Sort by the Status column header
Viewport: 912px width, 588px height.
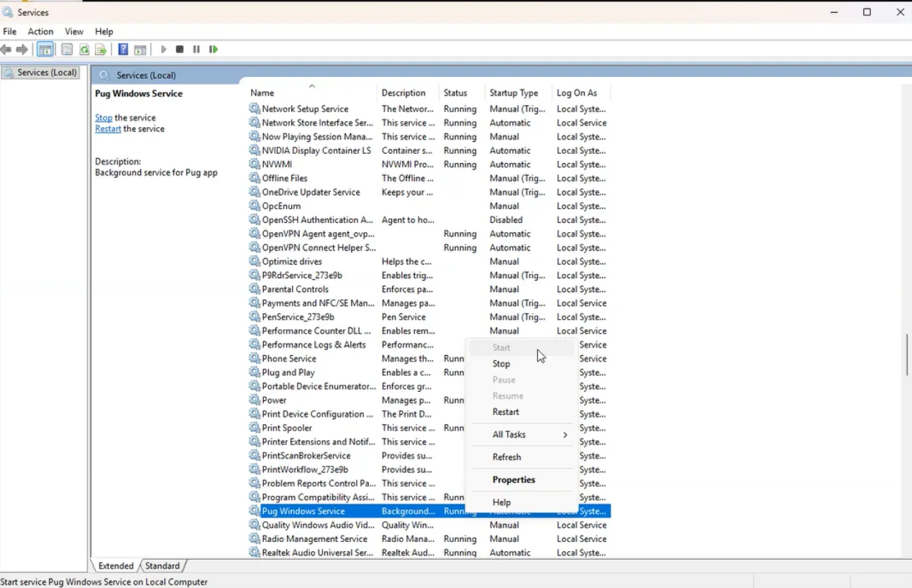[x=462, y=93]
